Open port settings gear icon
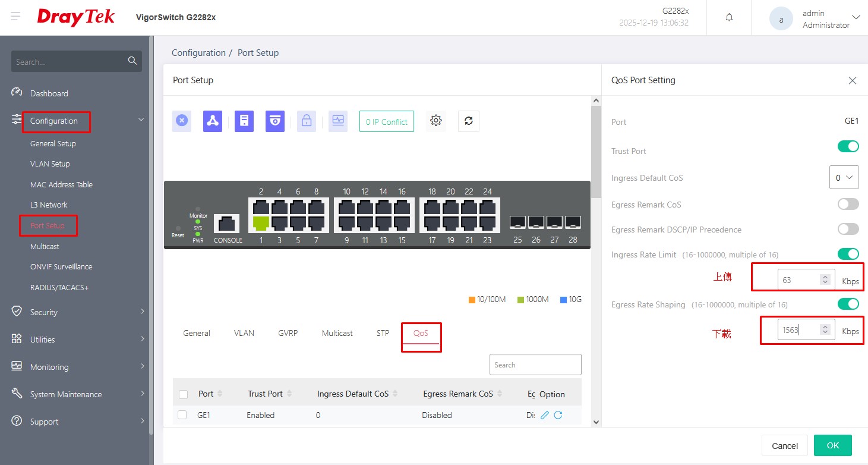The width and height of the screenshot is (868, 465). click(436, 121)
